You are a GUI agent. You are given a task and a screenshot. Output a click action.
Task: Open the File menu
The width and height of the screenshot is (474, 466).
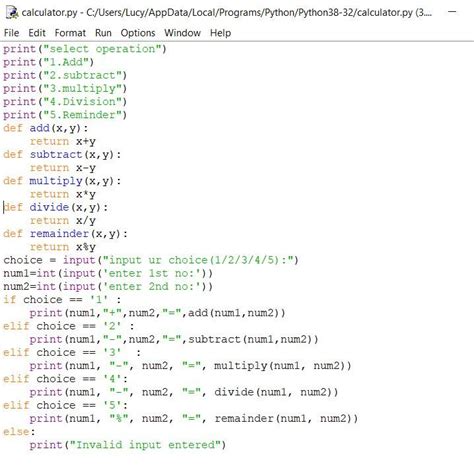click(x=11, y=33)
